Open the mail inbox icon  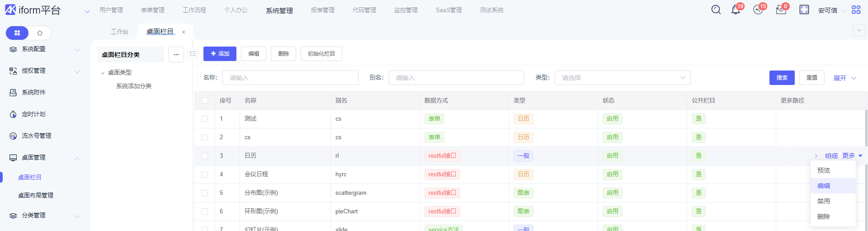781,10
